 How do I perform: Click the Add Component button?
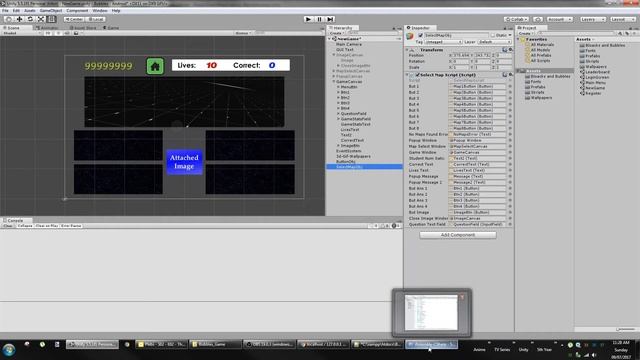458,235
